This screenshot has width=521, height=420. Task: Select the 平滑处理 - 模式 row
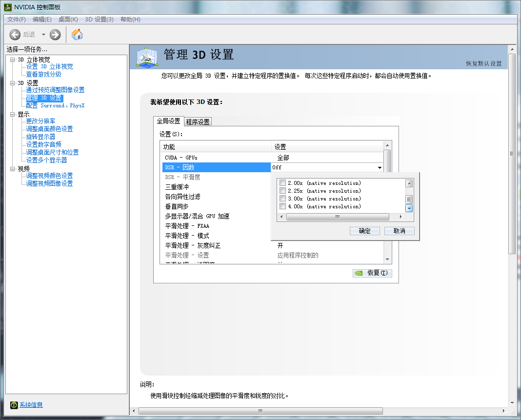tap(216, 236)
